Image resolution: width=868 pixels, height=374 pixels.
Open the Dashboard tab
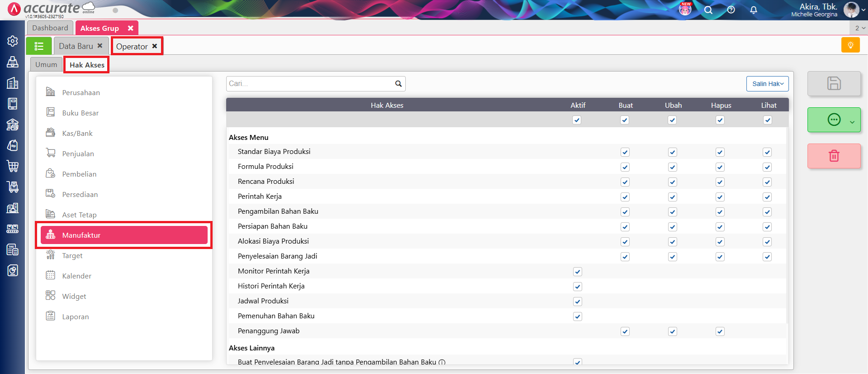[x=50, y=28]
